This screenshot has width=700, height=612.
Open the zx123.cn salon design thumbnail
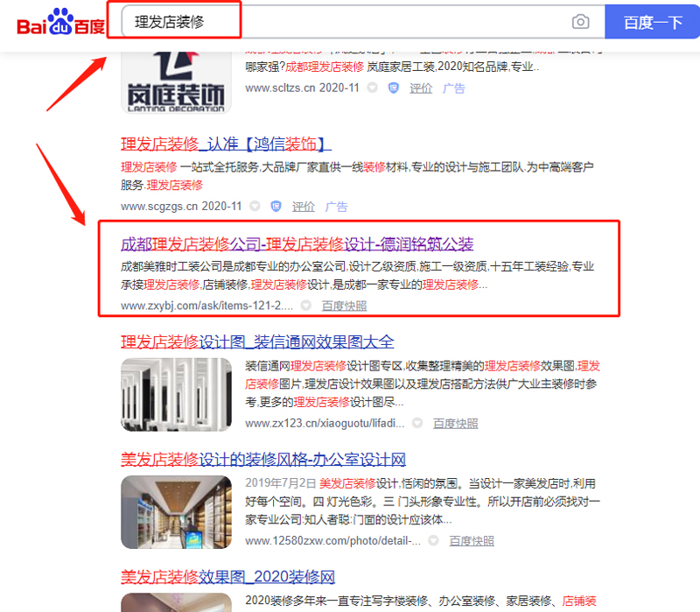tap(176, 394)
